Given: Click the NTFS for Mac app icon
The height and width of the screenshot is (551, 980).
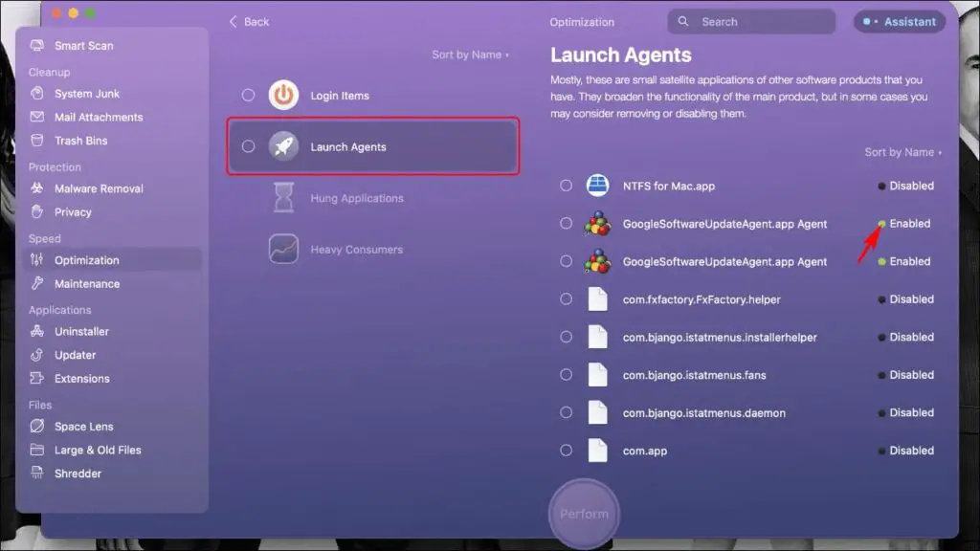Looking at the screenshot, I should 597,186.
